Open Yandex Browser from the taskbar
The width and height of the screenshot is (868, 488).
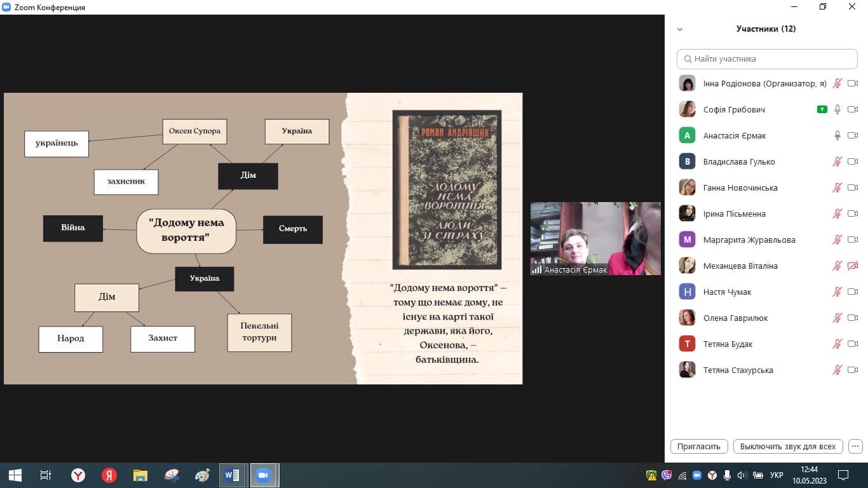click(x=78, y=475)
